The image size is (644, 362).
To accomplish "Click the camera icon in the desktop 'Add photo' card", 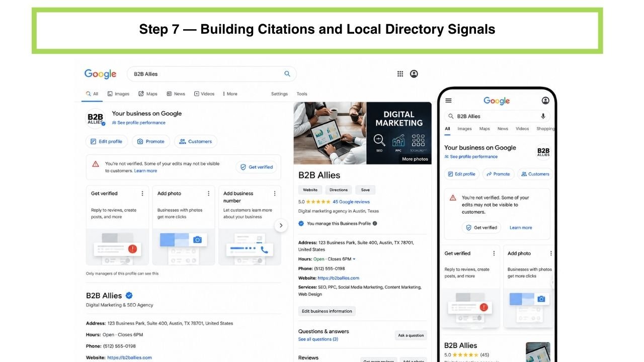I will tap(197, 240).
